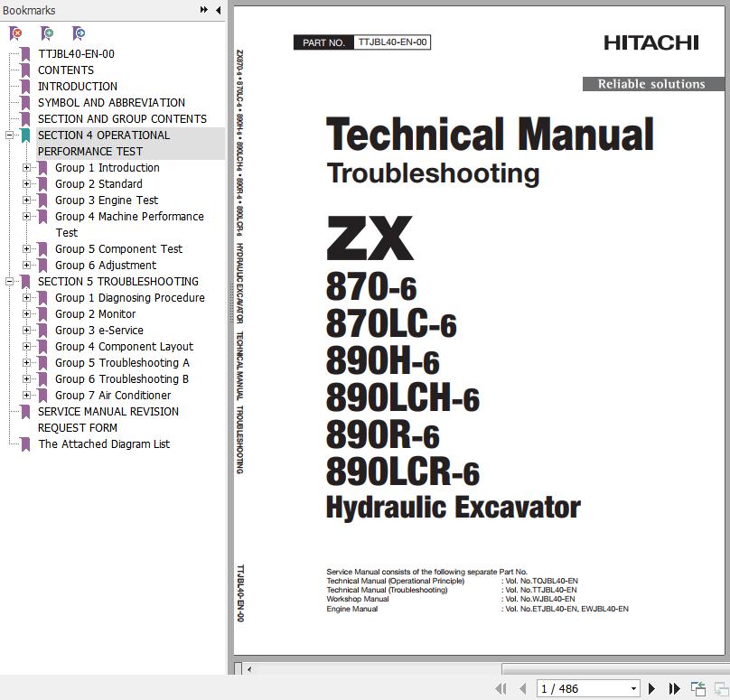Click the teal bookmark icon of SECTION 4

(x=25, y=135)
